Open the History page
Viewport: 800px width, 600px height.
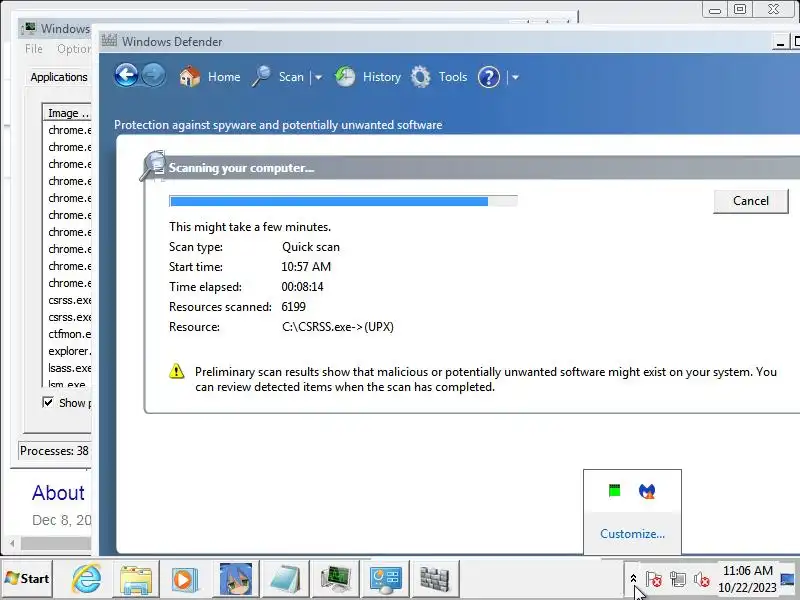pos(368,77)
